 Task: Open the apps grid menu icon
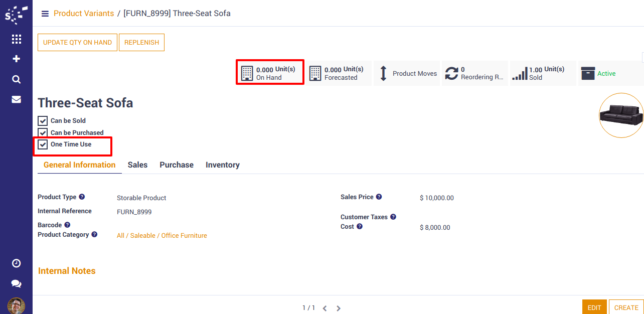pyautogui.click(x=16, y=39)
